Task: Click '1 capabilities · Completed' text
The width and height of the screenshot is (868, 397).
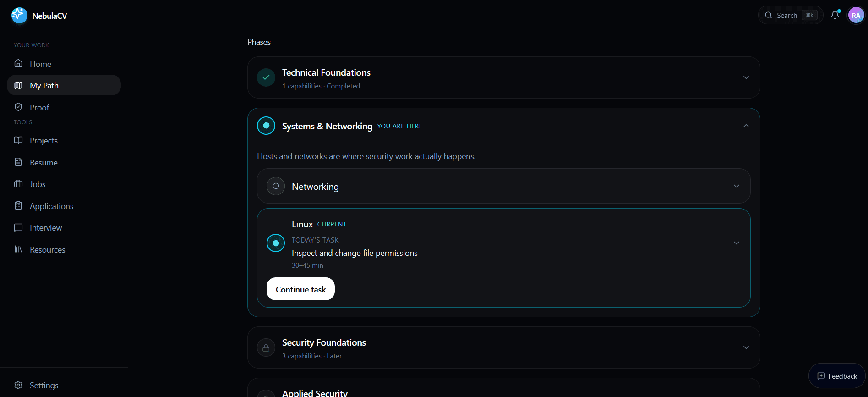Action: [x=321, y=86]
